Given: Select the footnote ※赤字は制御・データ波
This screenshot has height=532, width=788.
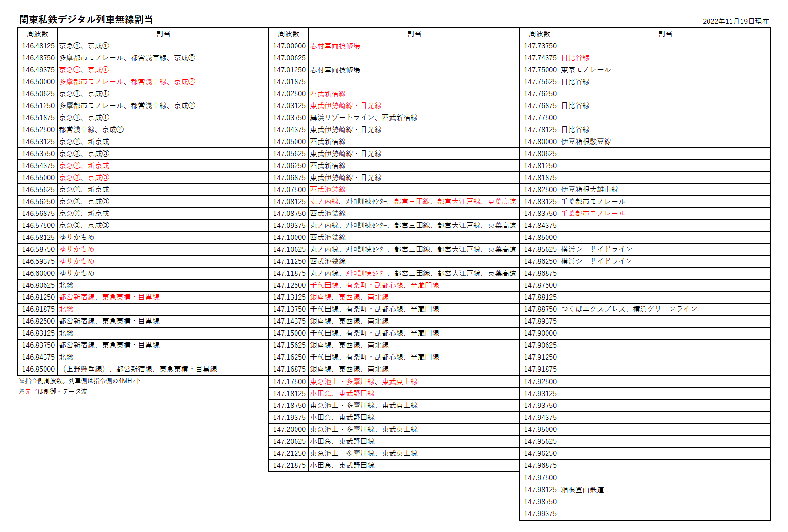Looking at the screenshot, I should click(53, 392).
